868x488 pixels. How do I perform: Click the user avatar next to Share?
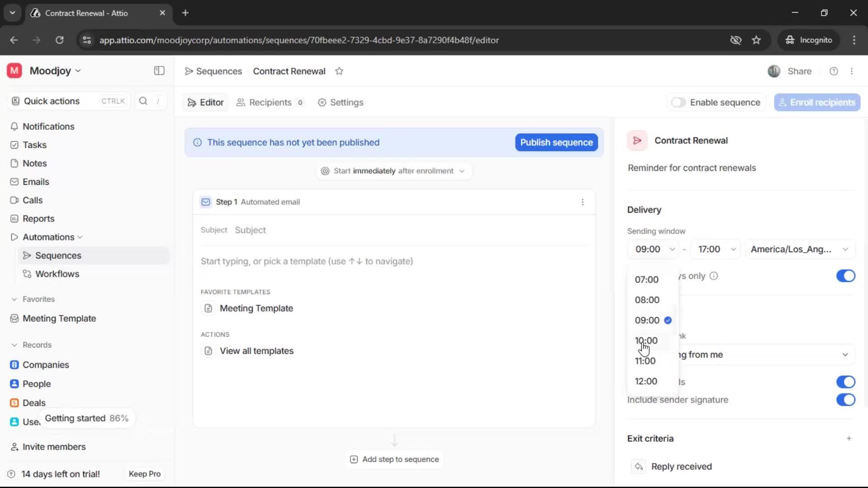click(x=774, y=71)
